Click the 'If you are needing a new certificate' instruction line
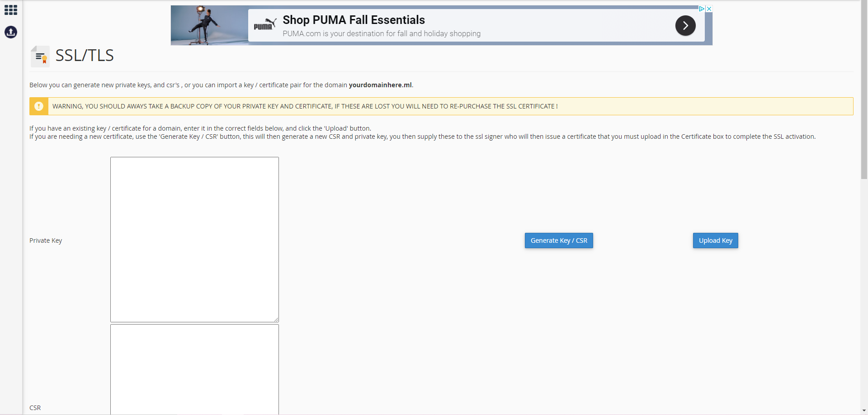 click(x=423, y=137)
